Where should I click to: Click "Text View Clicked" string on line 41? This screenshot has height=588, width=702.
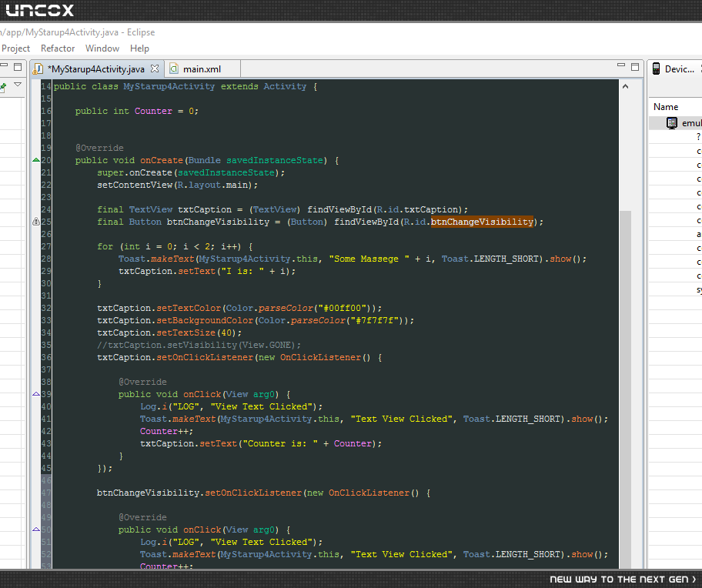[401, 419]
